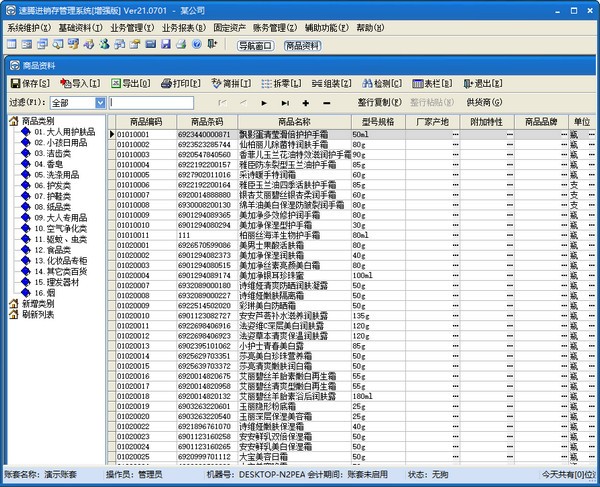Click the 整行复制 button

click(365, 103)
